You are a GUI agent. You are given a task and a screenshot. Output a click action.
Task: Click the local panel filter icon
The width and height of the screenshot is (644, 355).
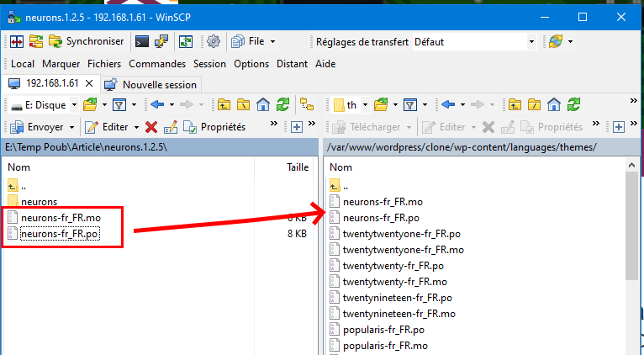pos(119,105)
